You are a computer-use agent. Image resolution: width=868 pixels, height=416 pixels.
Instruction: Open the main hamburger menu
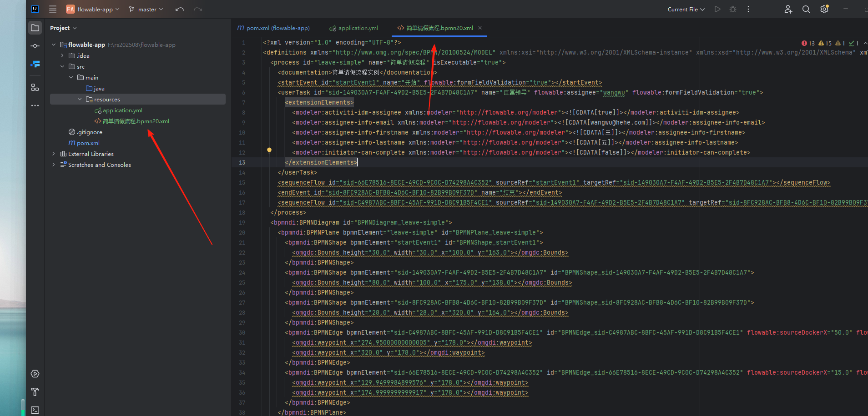[53, 9]
